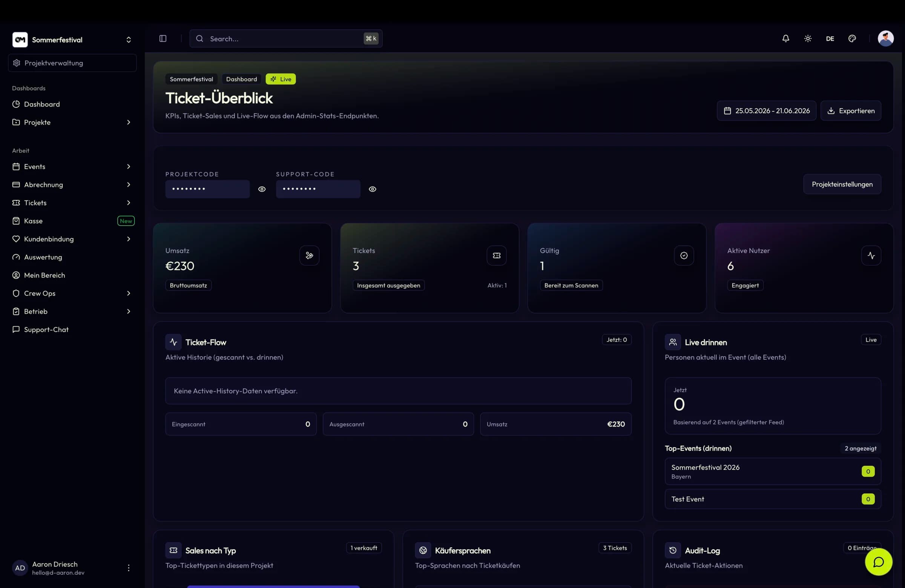905x588 pixels.
Task: Open the user avatar menu
Action: [x=886, y=38]
